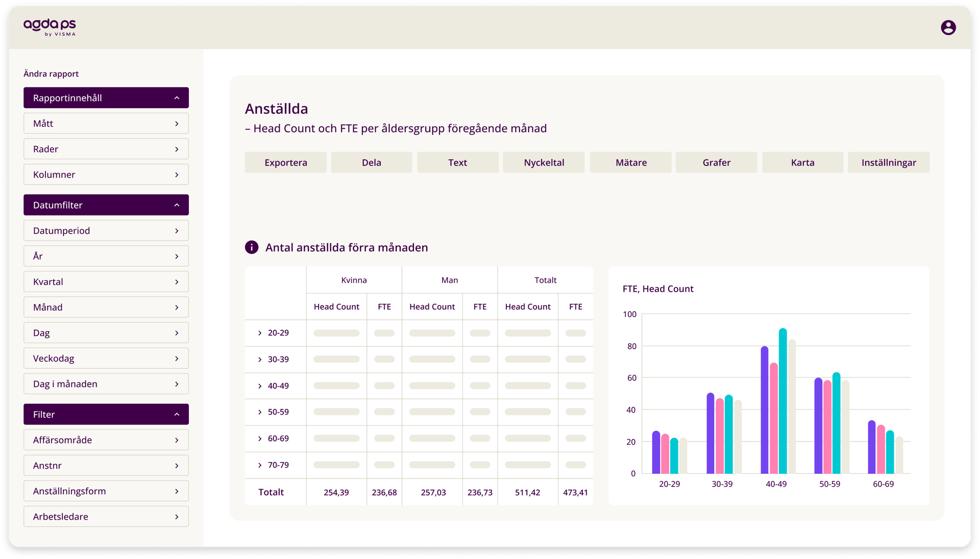Click the info icon beside Antal anställda

251,248
